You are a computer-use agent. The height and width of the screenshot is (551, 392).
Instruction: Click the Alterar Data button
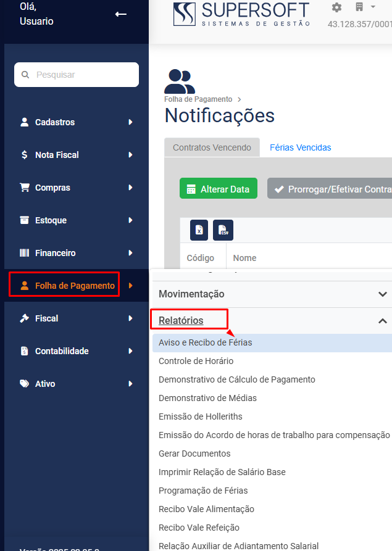pos(219,188)
